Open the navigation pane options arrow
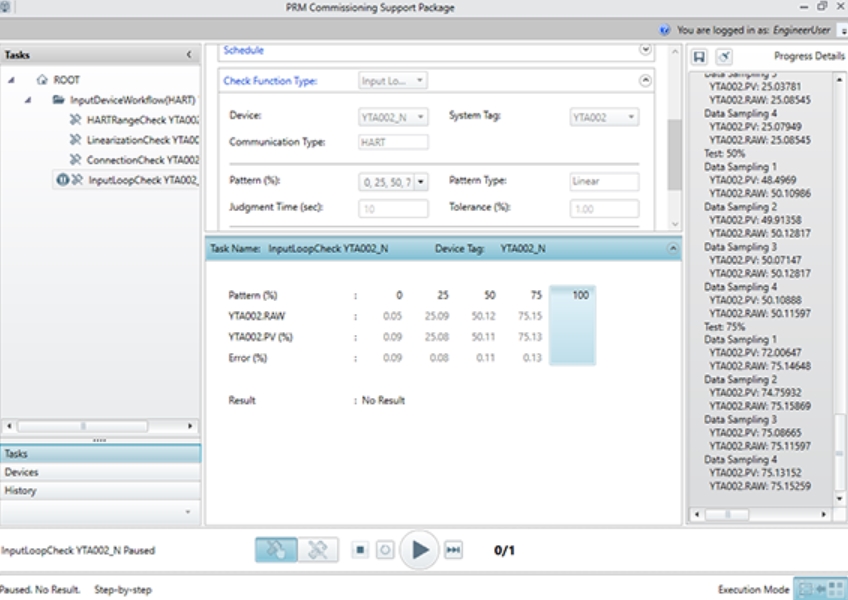Screen dimensions: 848x600 click(188, 511)
